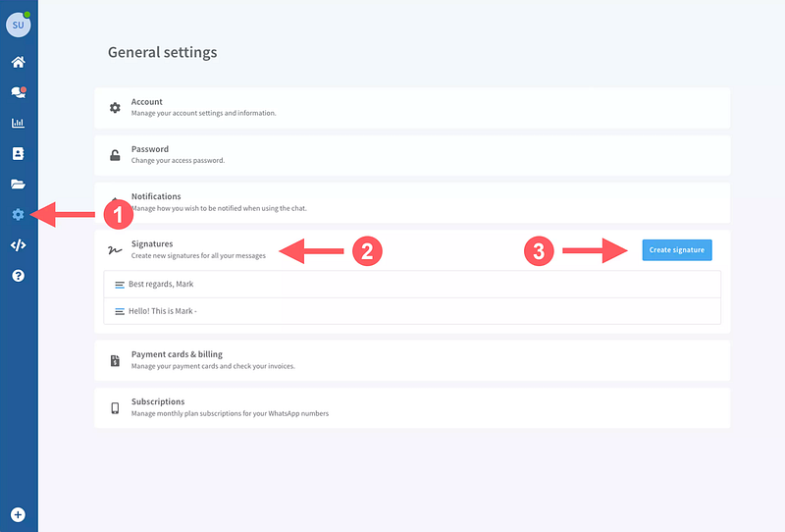Open the Home icon in sidebar
The width and height of the screenshot is (785, 532).
point(18,62)
